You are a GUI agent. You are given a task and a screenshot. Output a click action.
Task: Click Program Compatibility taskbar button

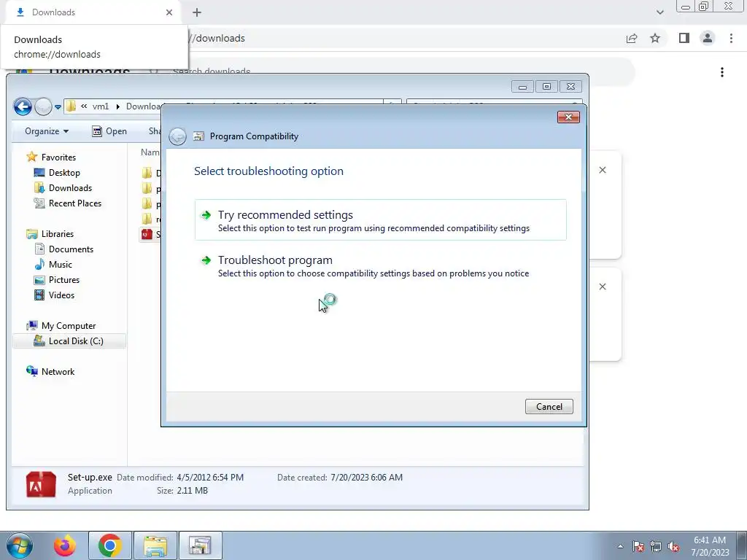click(200, 545)
